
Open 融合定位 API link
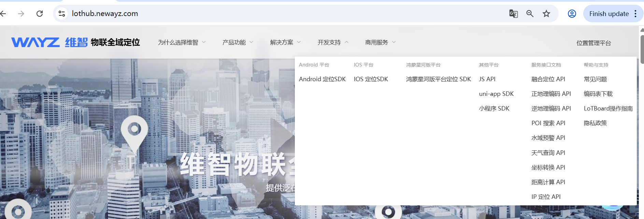548,79
